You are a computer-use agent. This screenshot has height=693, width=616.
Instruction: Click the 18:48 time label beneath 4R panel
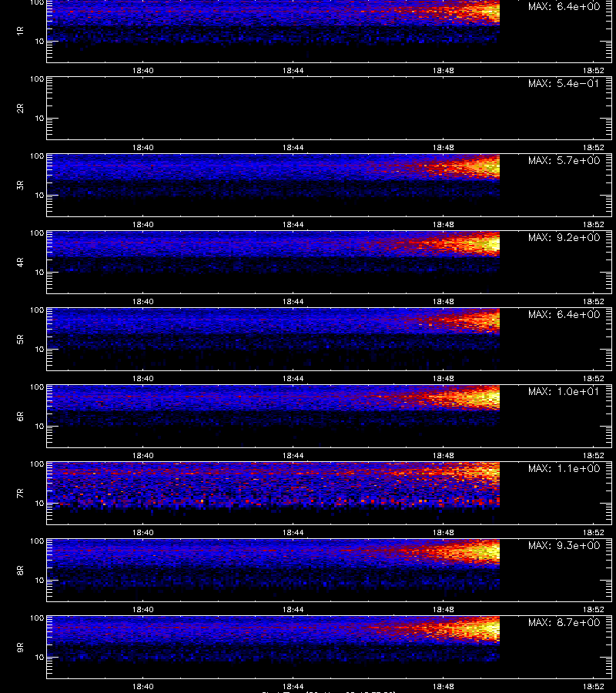coord(444,301)
